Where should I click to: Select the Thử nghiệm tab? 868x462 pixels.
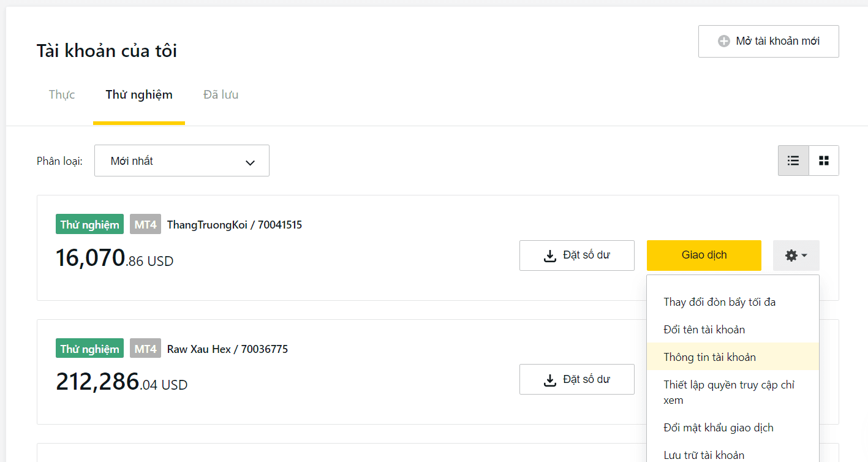[x=139, y=95]
